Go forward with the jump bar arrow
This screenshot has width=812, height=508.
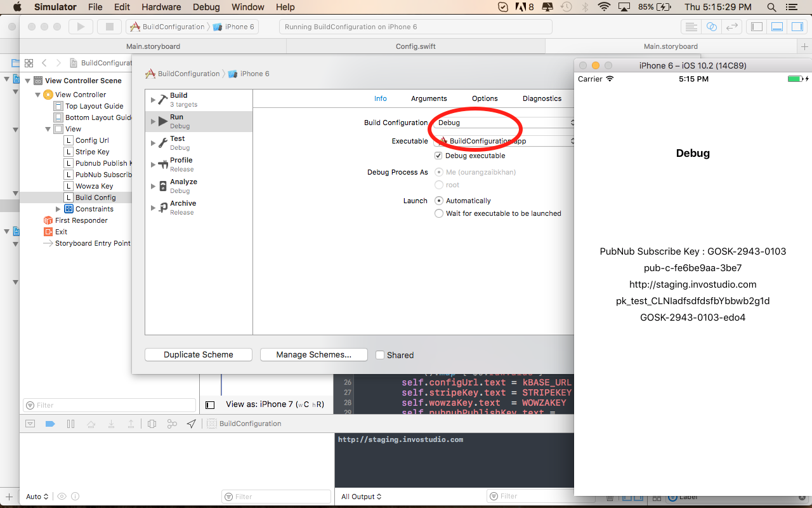58,63
